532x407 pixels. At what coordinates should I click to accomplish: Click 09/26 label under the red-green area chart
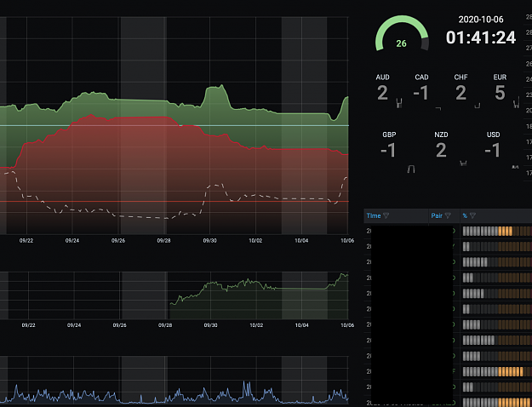click(x=118, y=241)
